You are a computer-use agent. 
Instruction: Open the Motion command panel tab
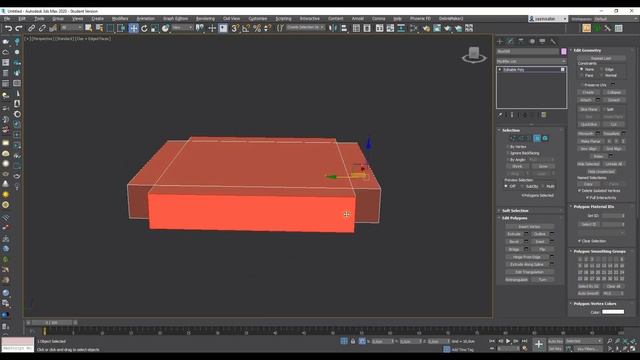(532, 41)
